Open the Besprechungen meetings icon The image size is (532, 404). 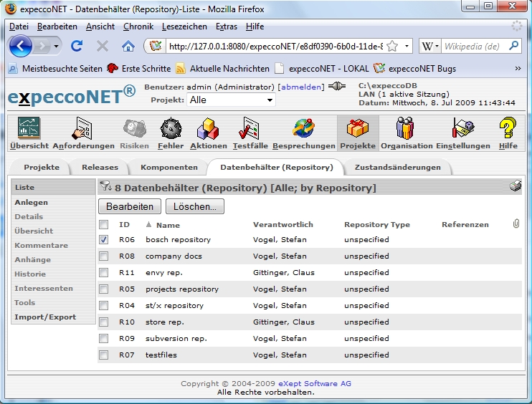click(x=303, y=129)
